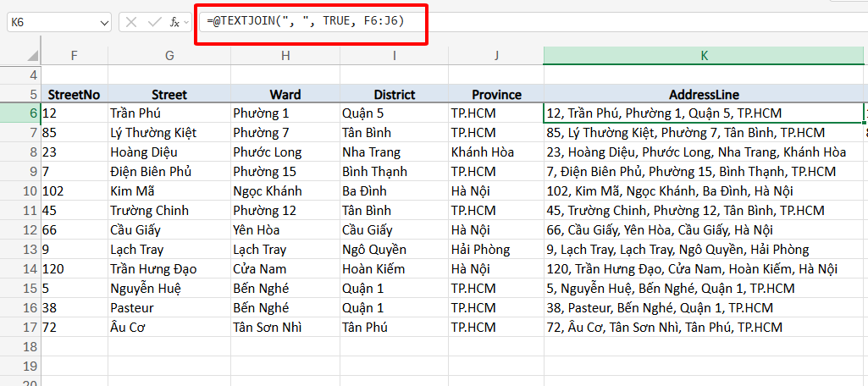Open the Name Box dropdown arrow
Image resolution: width=868 pixels, height=386 pixels.
point(104,22)
